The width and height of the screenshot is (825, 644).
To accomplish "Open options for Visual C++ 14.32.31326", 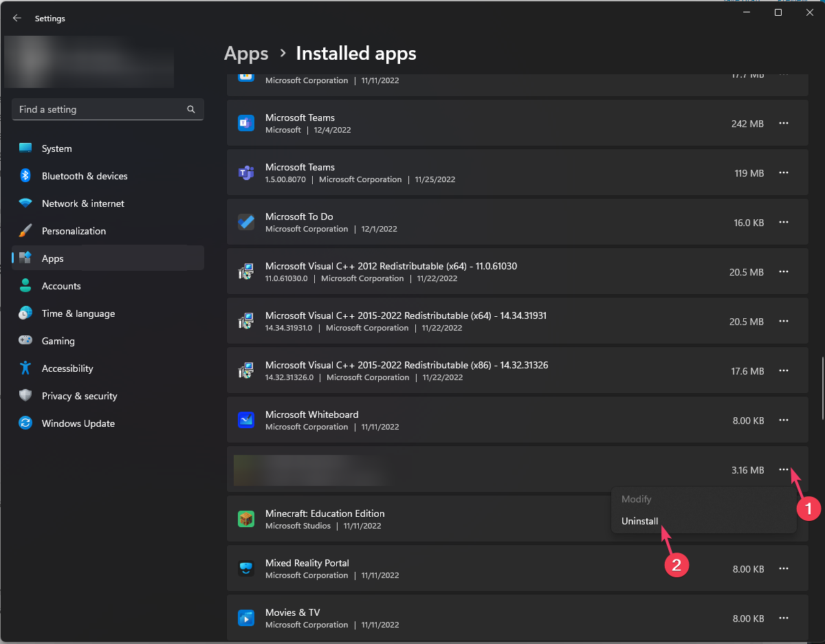I will pyautogui.click(x=783, y=370).
